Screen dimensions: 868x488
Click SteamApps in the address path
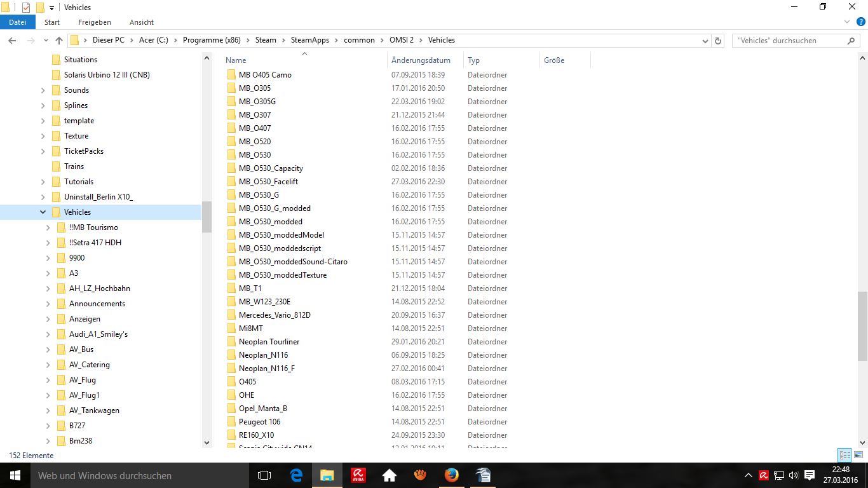[x=310, y=40]
